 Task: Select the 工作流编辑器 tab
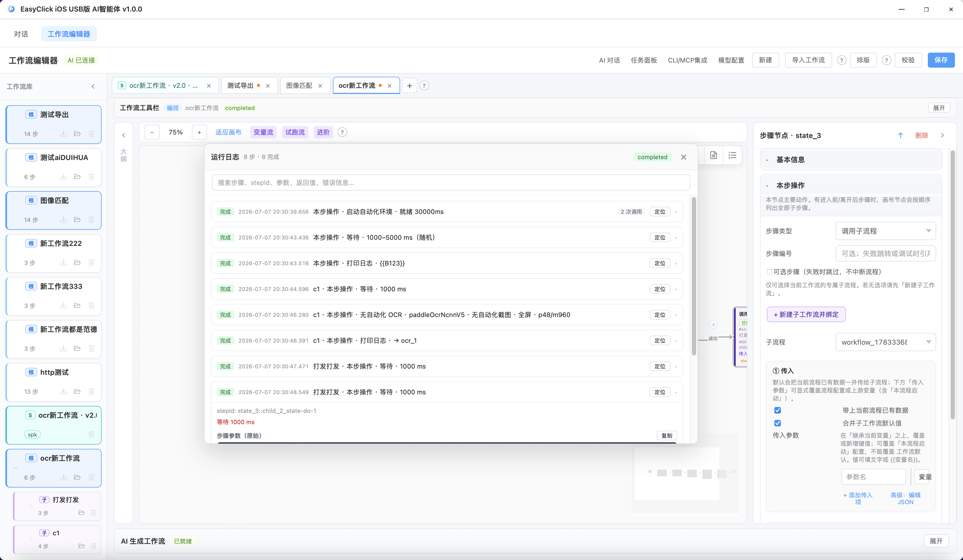(69, 34)
